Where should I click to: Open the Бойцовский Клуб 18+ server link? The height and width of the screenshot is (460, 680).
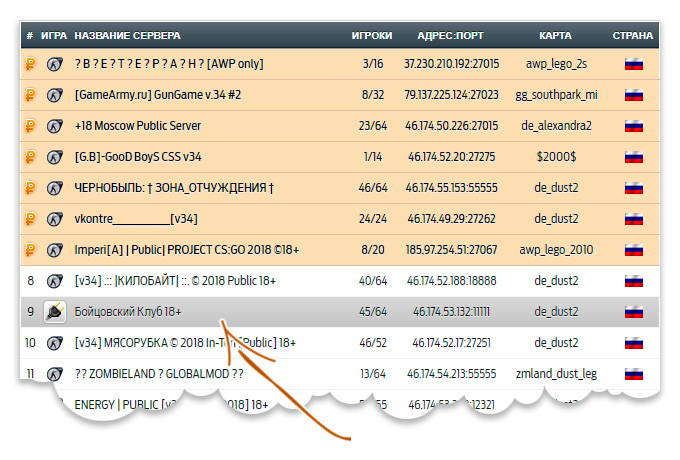[x=128, y=312]
